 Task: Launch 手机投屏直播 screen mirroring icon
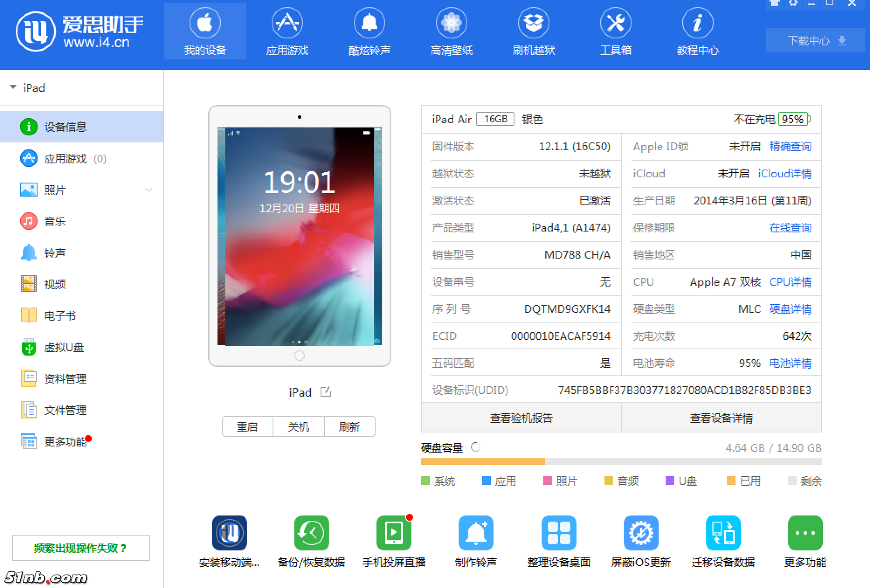point(393,533)
